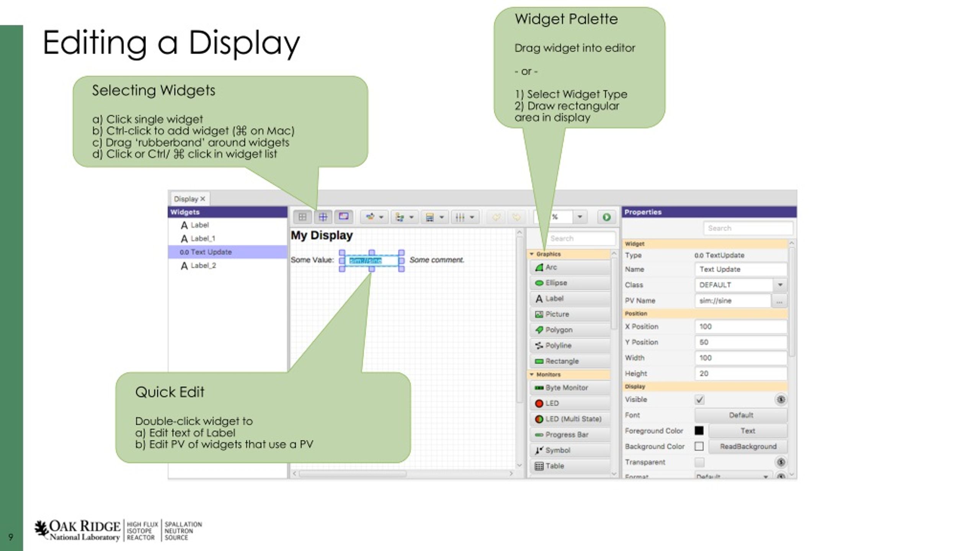
Task: Click the widget order toolbar icon
Action: coord(374,217)
